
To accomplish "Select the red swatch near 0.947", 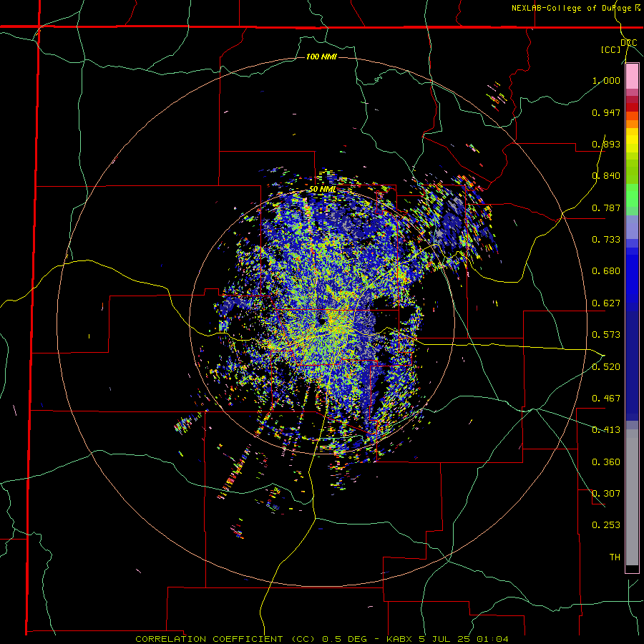I will [632, 107].
